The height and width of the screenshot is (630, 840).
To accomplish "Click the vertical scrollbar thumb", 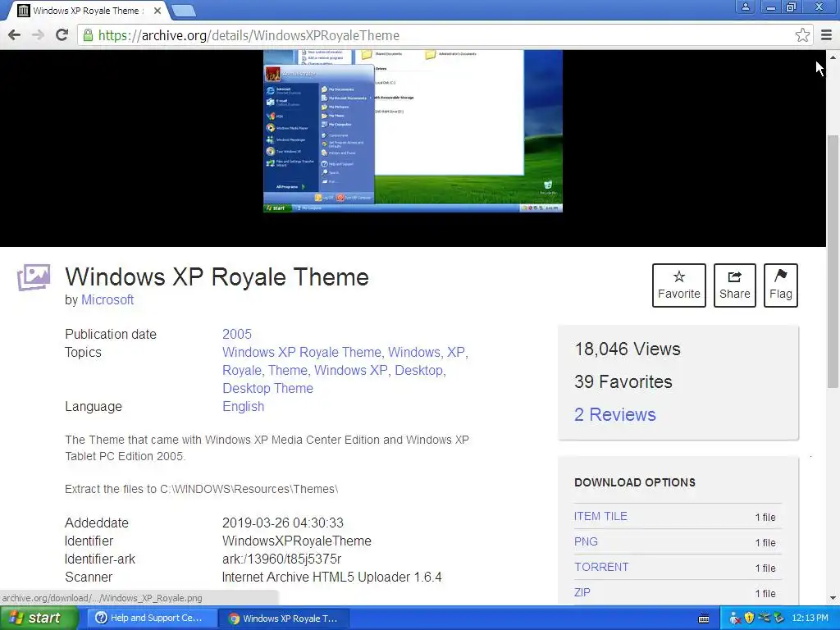I will pos(833,262).
